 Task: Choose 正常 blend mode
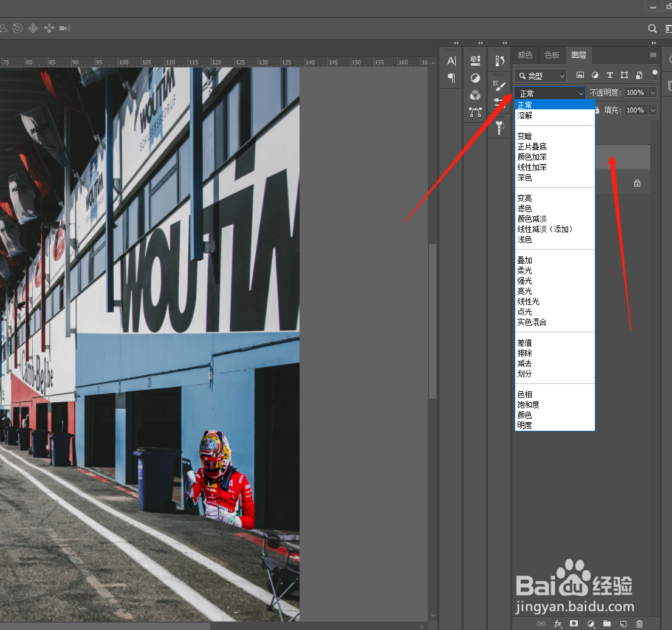[555, 105]
